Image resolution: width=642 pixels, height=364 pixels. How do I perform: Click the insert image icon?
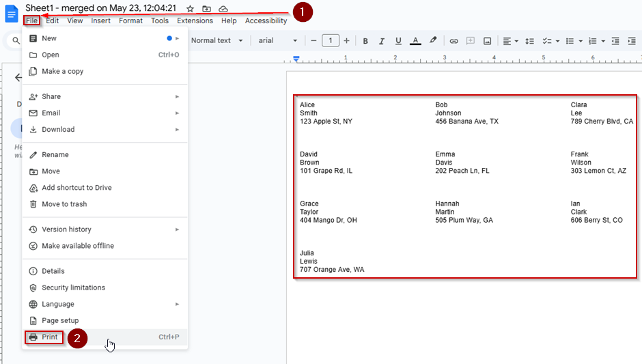[x=487, y=41]
